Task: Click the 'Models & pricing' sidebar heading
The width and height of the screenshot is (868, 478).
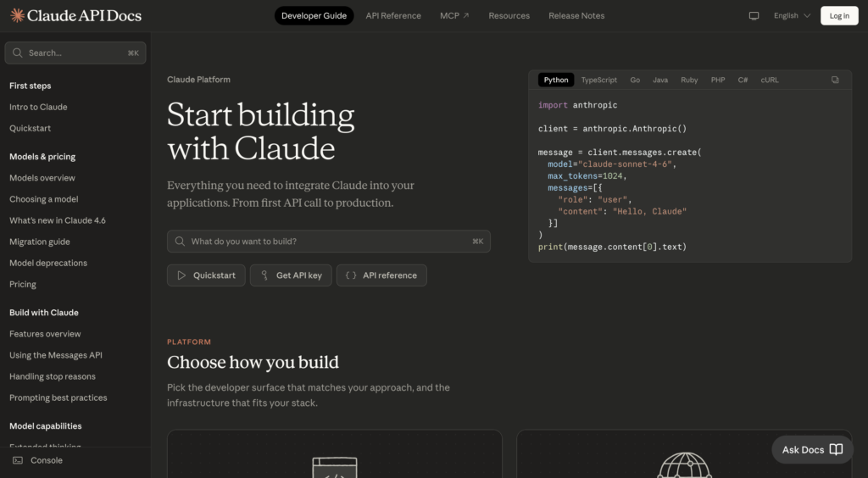Action: (42, 157)
